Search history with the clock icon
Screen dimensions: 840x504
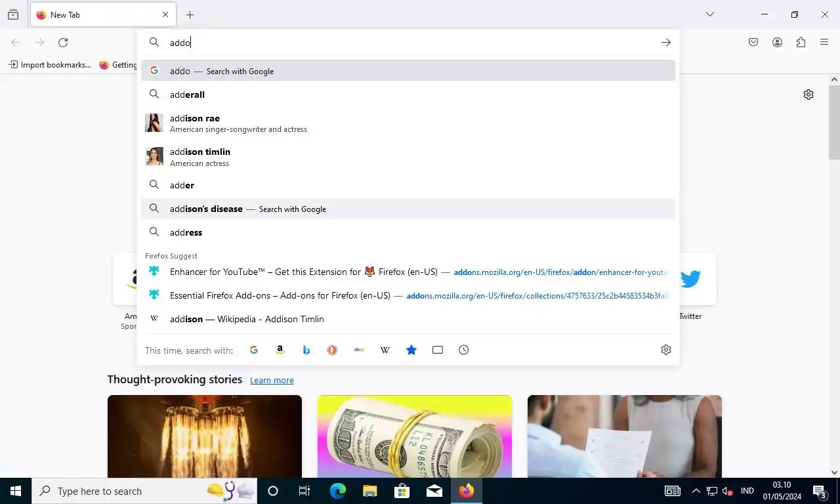(x=464, y=350)
